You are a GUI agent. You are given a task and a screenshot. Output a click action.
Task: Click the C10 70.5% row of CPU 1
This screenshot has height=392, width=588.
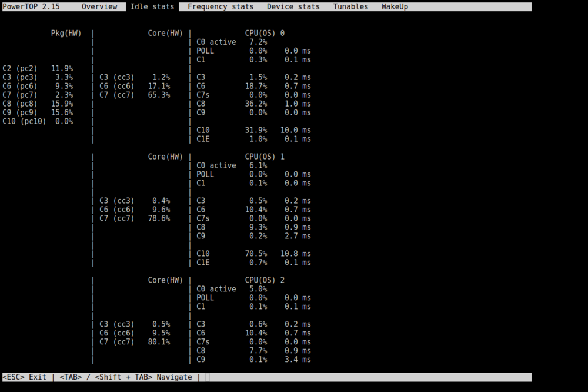point(253,254)
